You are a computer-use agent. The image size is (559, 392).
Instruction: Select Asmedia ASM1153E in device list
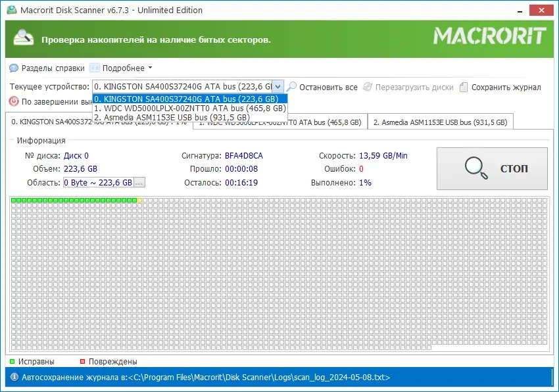tap(189, 117)
